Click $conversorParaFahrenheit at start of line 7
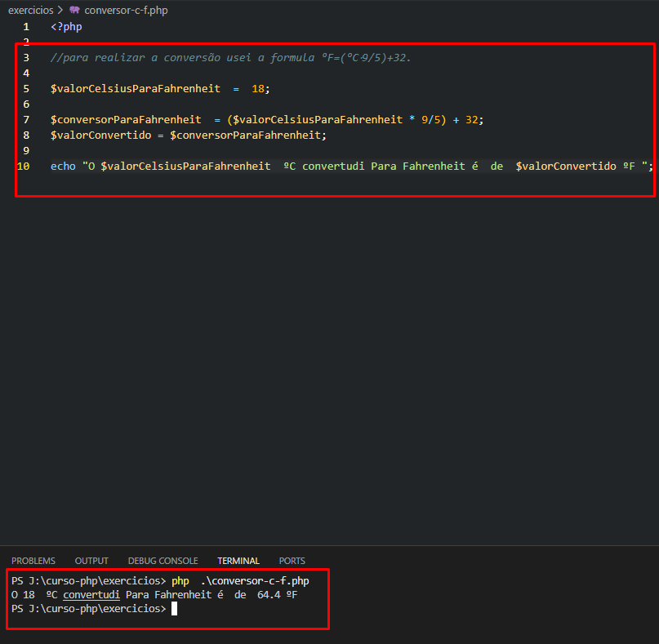This screenshot has width=659, height=644. [126, 120]
